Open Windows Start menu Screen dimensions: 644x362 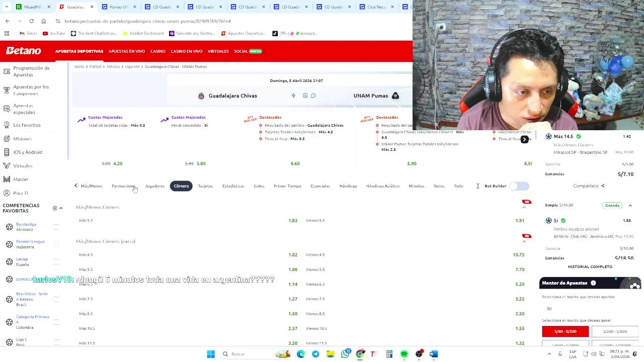(x=211, y=354)
